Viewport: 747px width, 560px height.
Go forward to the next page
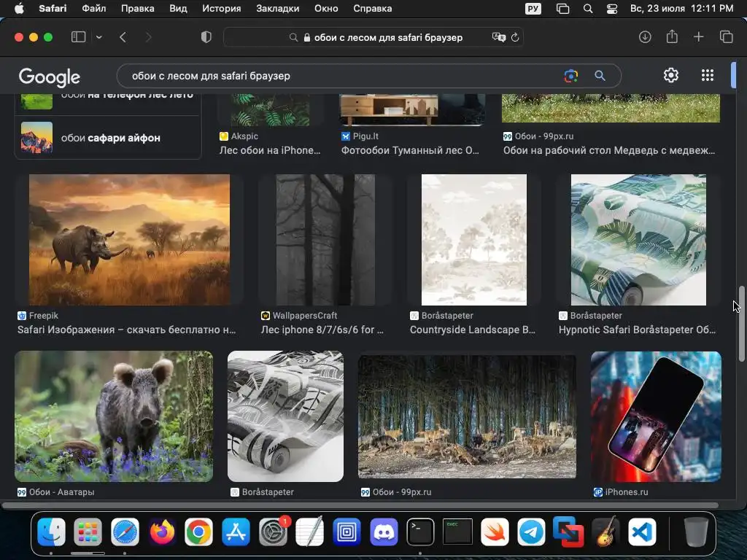point(148,37)
